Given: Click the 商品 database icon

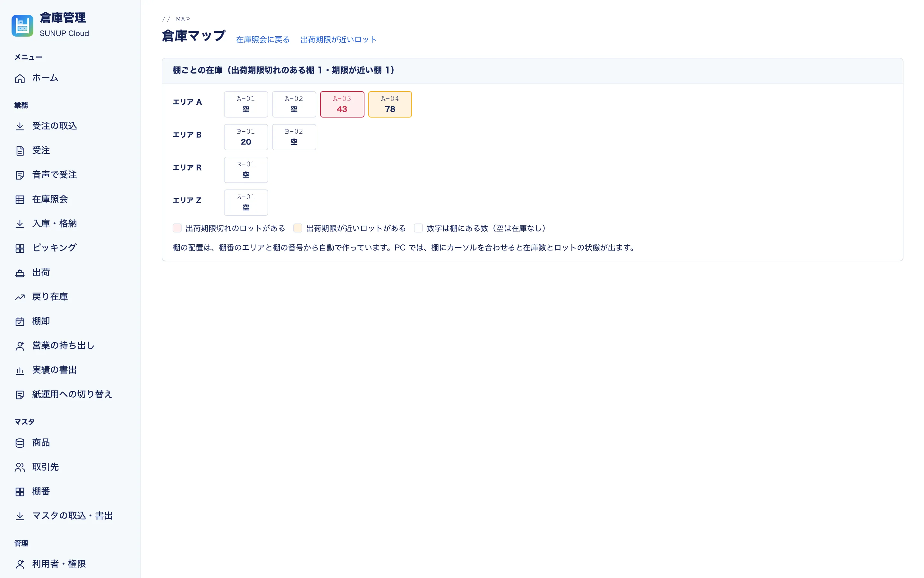Looking at the screenshot, I should 20,443.
